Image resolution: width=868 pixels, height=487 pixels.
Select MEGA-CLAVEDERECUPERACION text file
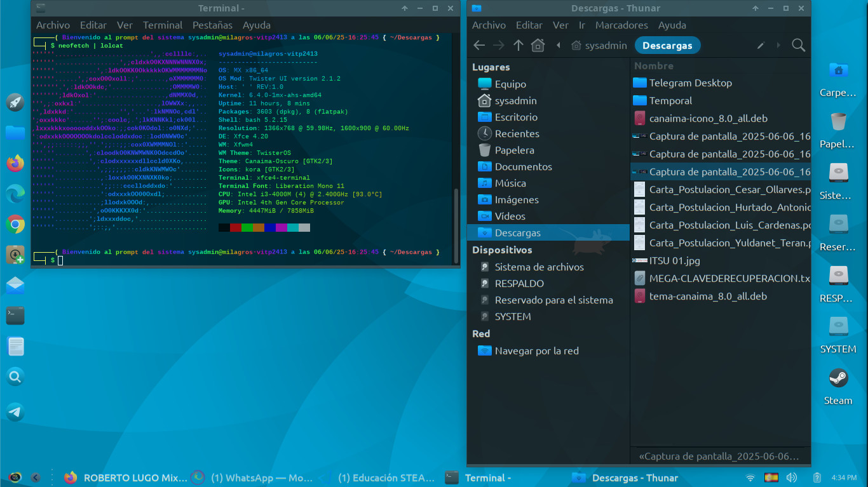pyautogui.click(x=721, y=278)
